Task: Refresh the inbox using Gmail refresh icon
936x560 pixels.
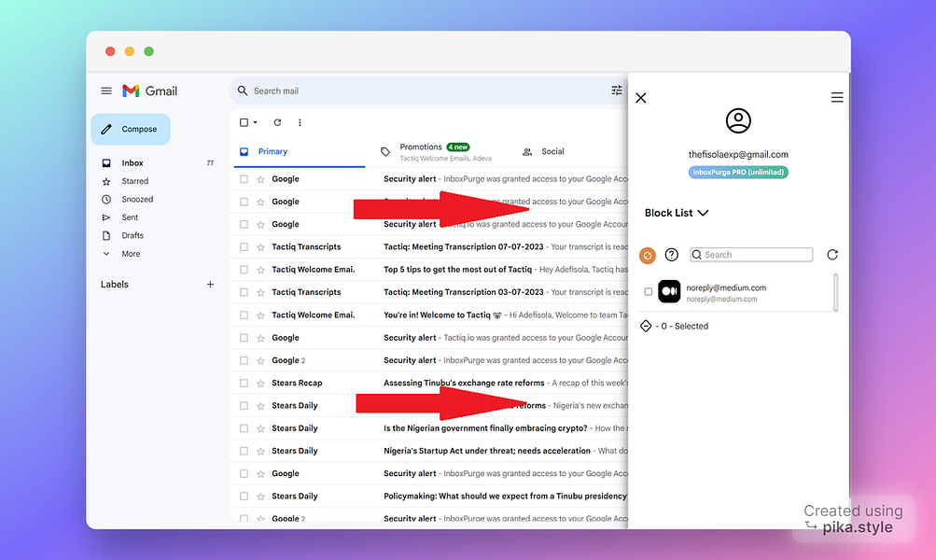Action: tap(276, 122)
